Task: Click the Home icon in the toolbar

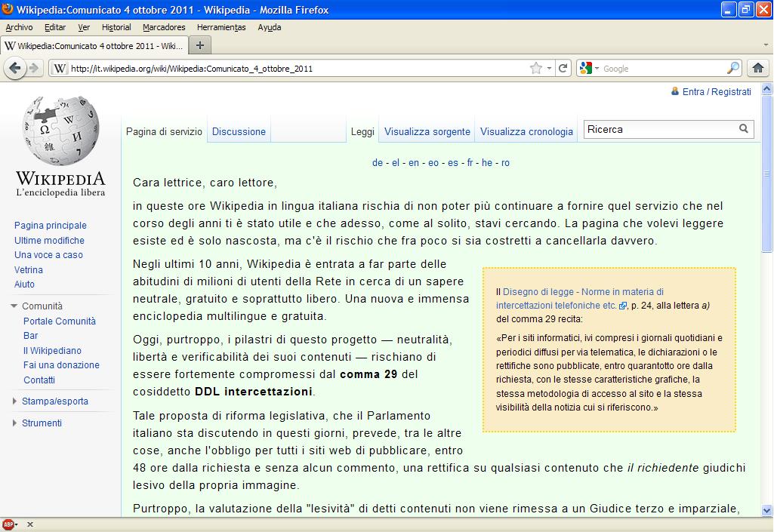Action: coord(759,68)
